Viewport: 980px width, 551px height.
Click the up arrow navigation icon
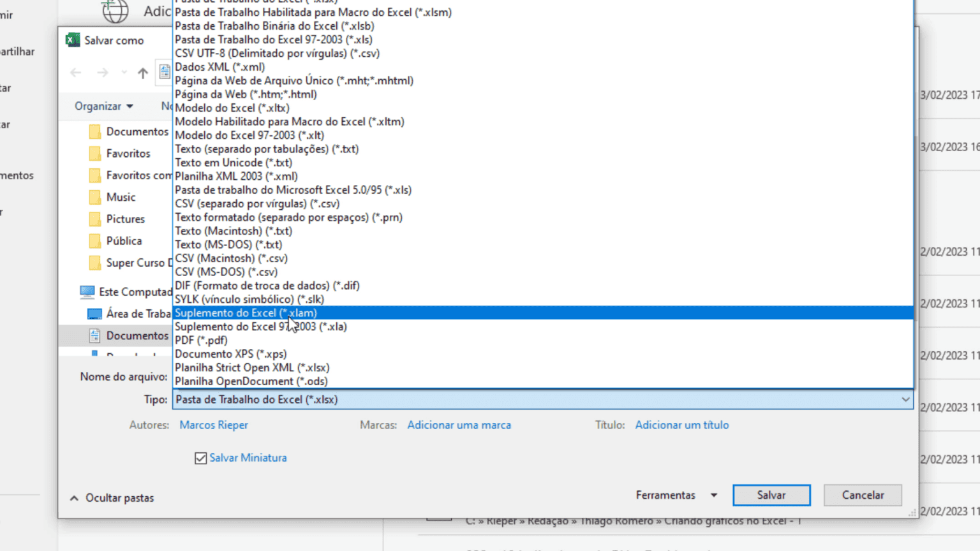[143, 73]
